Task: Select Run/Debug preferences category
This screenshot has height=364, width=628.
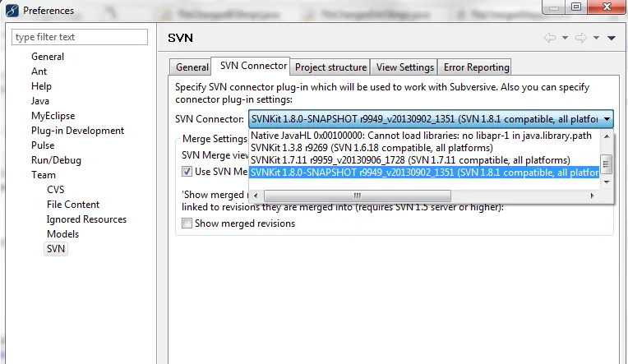Action: tap(56, 160)
